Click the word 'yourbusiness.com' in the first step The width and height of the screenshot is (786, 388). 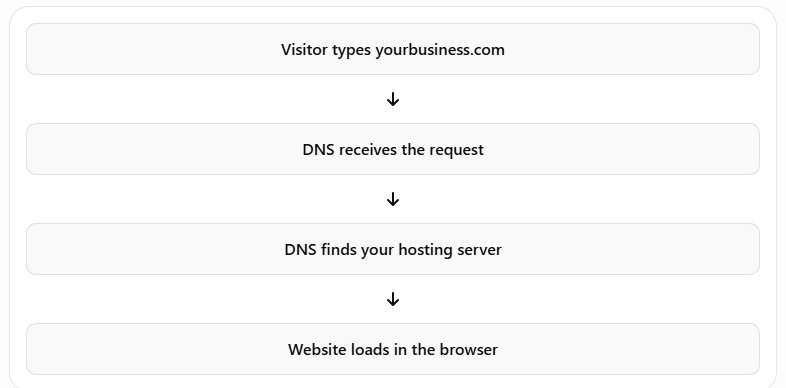tap(440, 50)
